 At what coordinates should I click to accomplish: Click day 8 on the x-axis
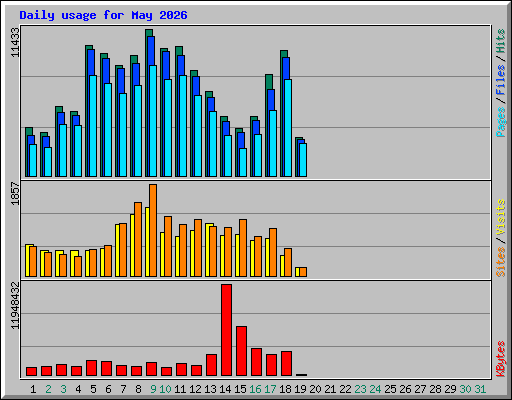click(138, 389)
